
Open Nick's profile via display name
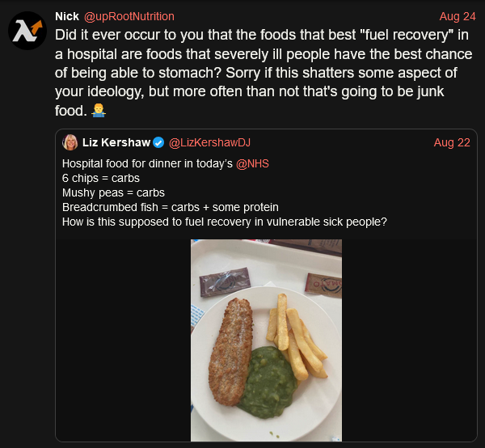(x=66, y=16)
